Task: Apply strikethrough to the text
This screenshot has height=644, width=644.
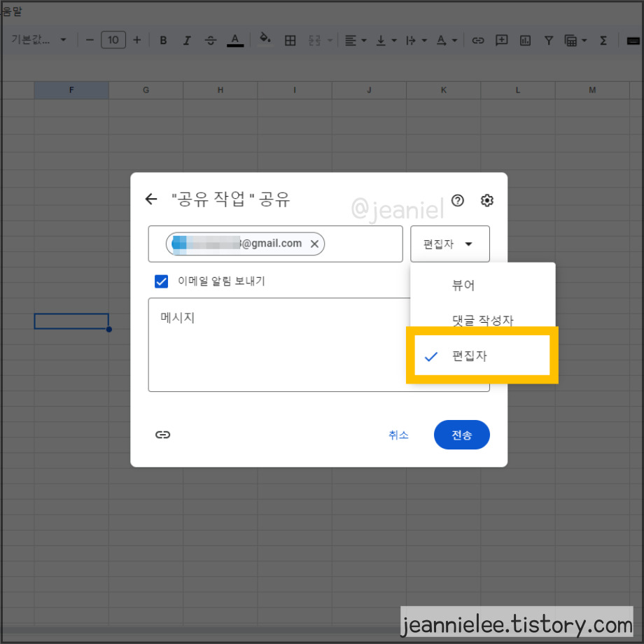Action: pos(211,40)
